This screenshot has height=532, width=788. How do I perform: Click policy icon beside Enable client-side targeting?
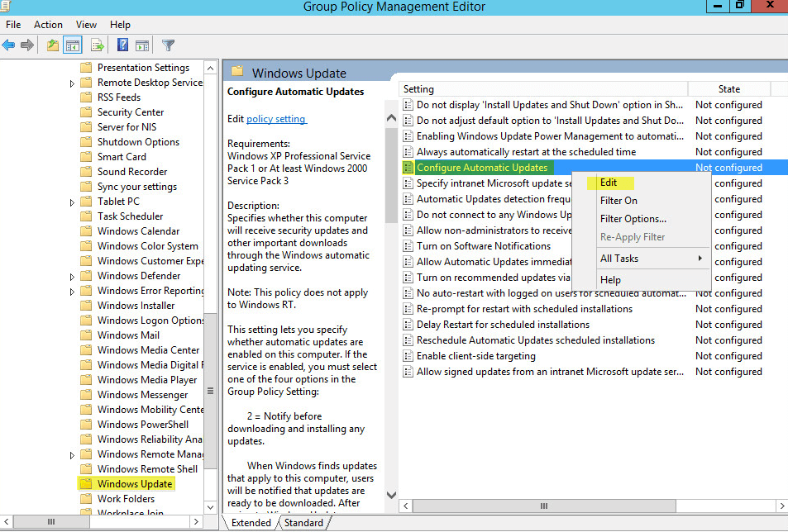click(x=408, y=356)
